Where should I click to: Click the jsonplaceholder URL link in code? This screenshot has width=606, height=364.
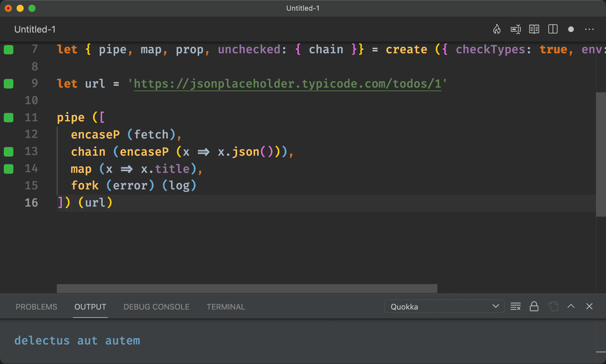tap(287, 84)
